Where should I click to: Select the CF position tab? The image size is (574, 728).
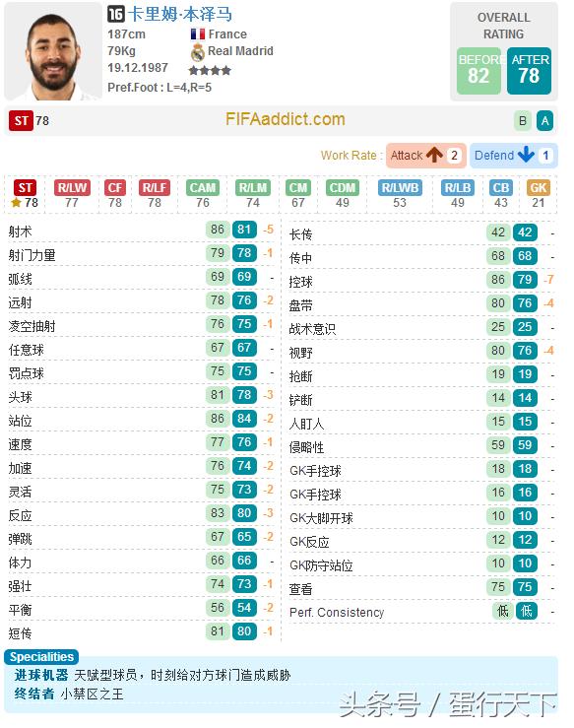pyautogui.click(x=114, y=194)
